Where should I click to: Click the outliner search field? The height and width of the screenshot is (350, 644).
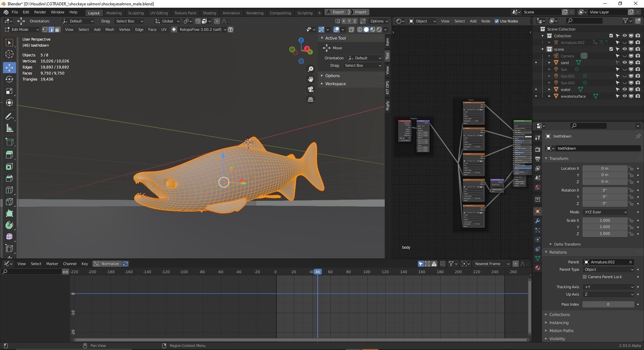point(584,21)
